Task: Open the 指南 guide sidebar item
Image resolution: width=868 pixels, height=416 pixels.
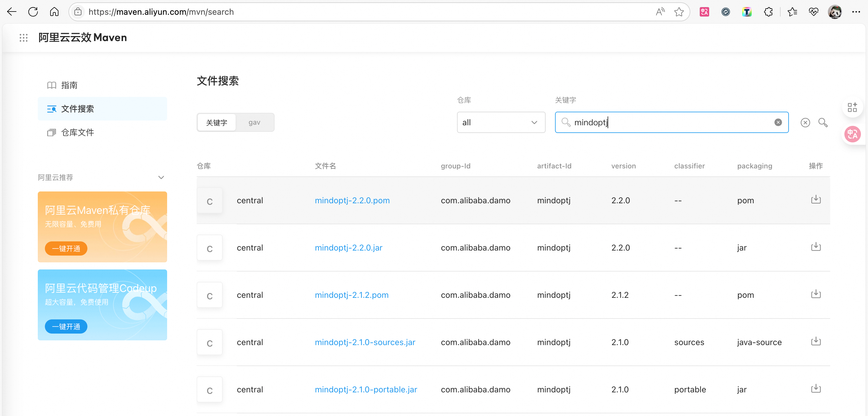Action: click(102, 85)
